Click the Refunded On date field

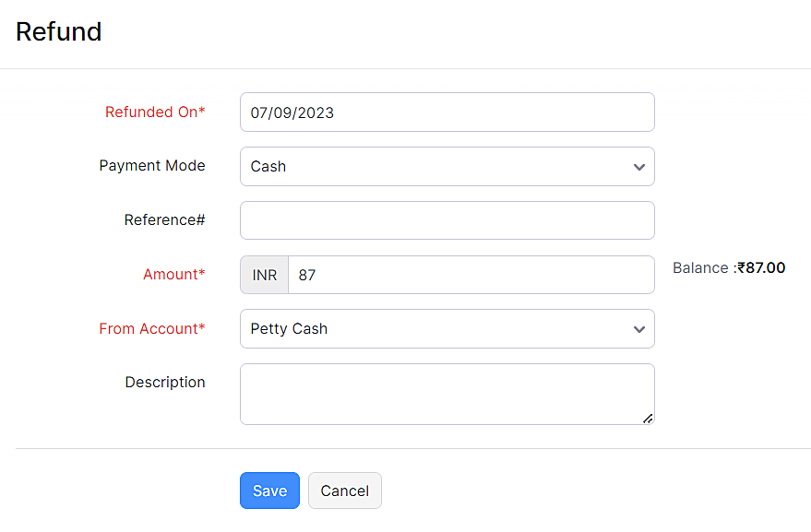click(x=447, y=112)
